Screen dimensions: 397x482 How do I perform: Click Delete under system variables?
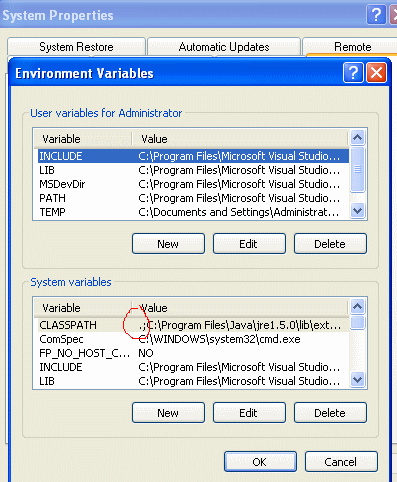point(330,413)
